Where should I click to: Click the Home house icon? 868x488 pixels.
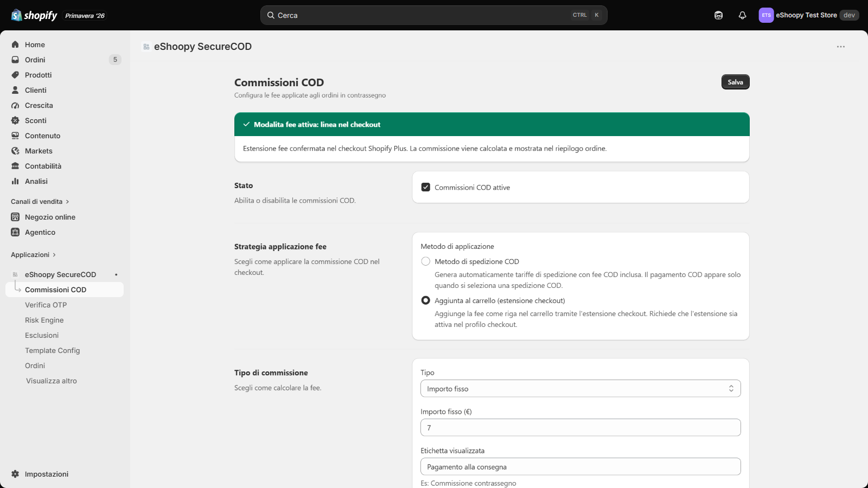point(15,44)
